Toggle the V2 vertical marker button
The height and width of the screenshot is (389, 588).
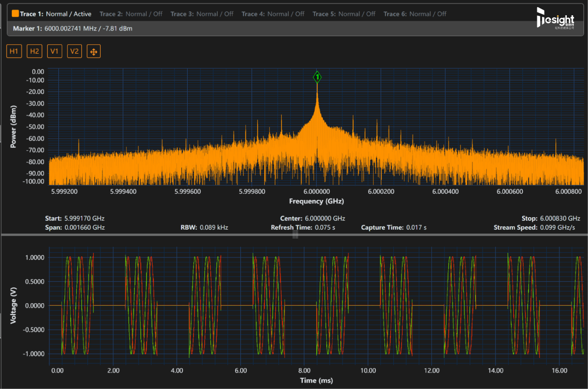tap(74, 51)
